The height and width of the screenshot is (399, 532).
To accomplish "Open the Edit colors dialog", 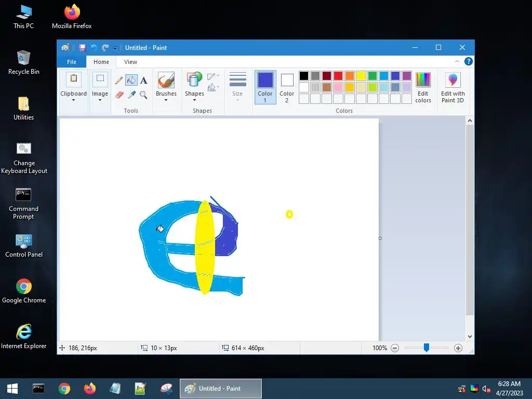I will [x=423, y=87].
